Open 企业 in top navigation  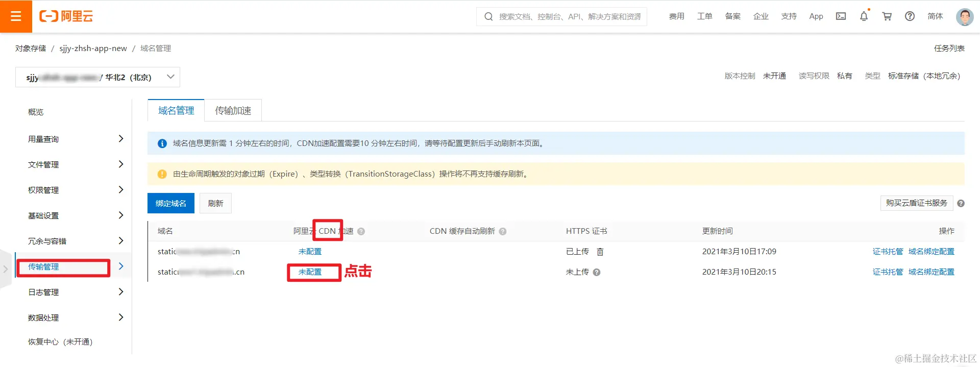tap(761, 16)
